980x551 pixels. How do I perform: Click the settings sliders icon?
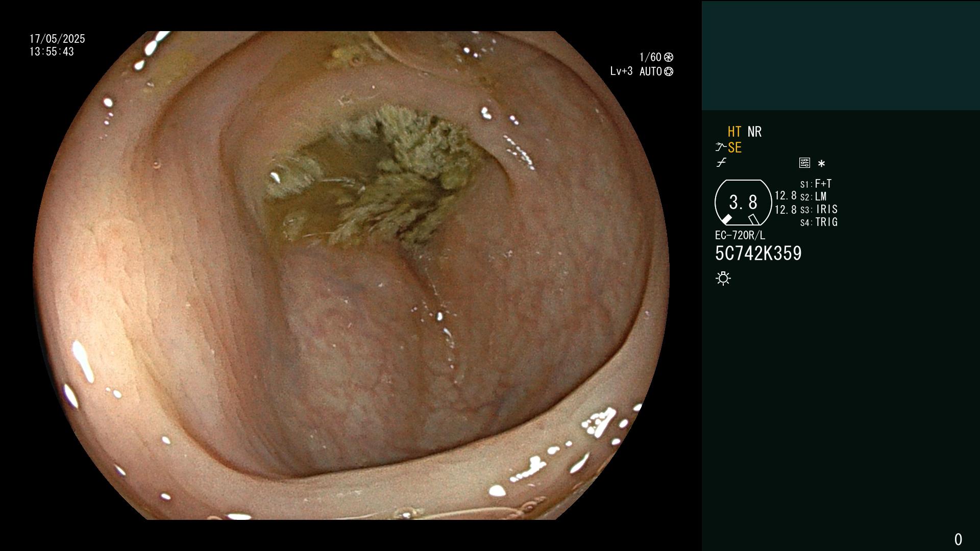click(804, 163)
